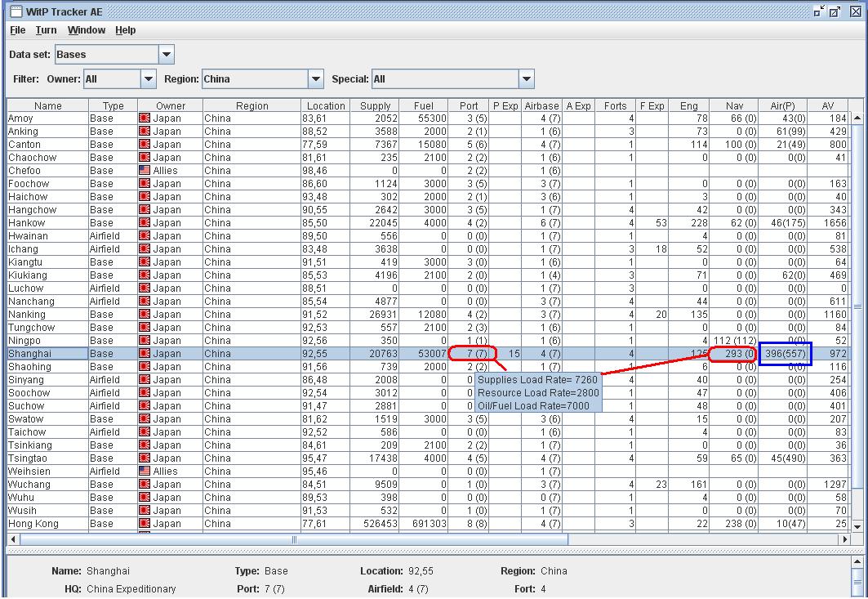Click the table's vertical scrollbar down arrow
868x599 pixels.
(x=857, y=527)
